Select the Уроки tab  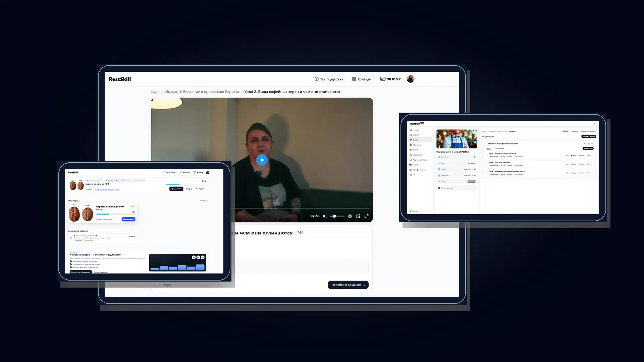(x=488, y=148)
